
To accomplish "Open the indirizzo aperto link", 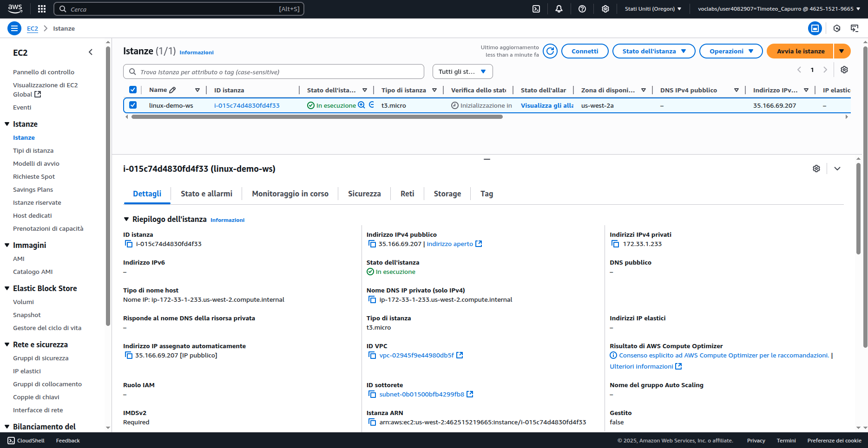I will tap(454, 244).
